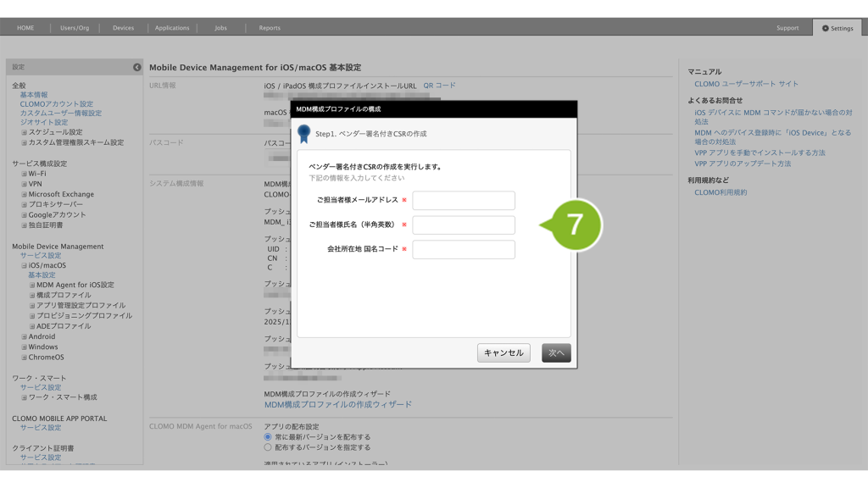Click the キャンセル button
868x488 pixels.
pyautogui.click(x=504, y=353)
